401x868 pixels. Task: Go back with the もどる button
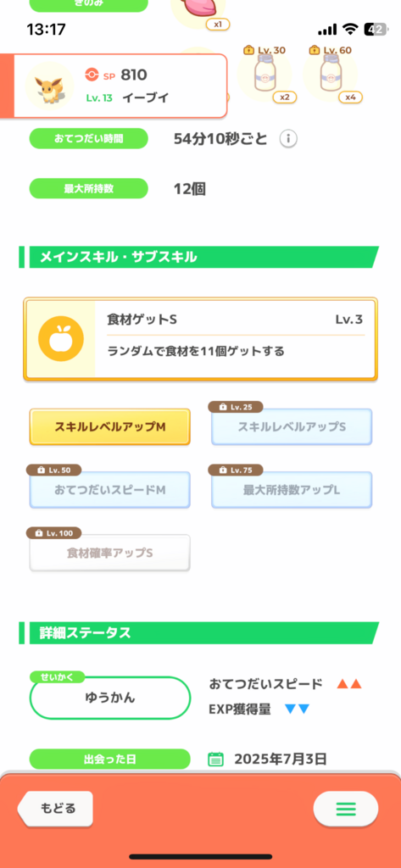[x=55, y=809]
